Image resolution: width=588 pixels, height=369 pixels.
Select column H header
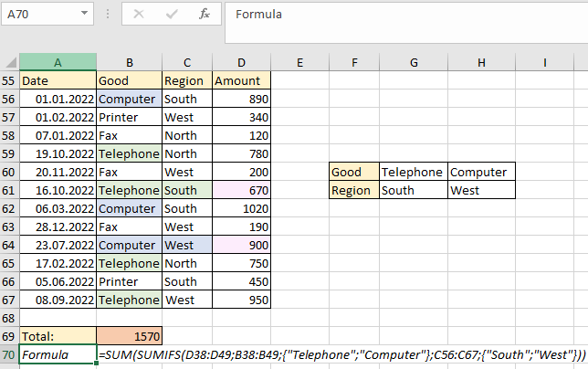tap(482, 62)
